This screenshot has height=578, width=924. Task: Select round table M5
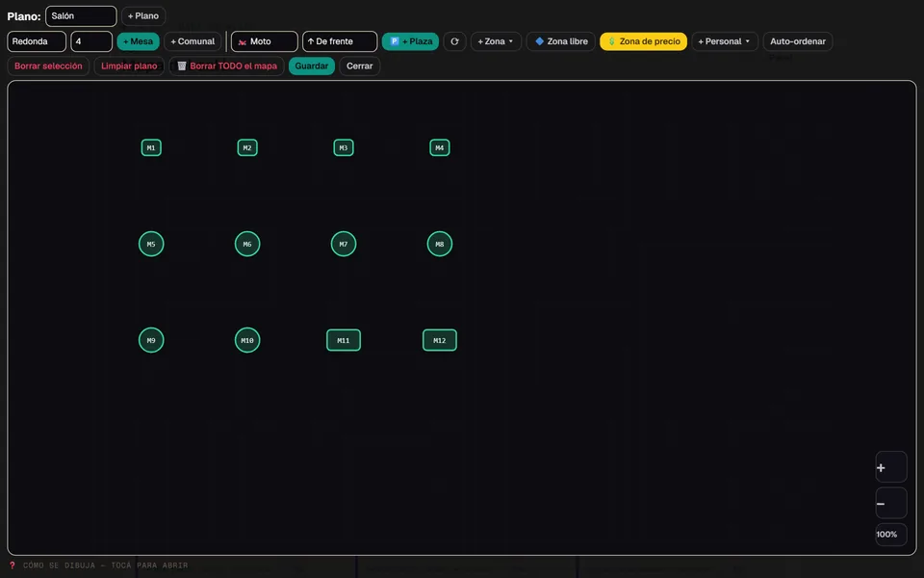tap(151, 244)
